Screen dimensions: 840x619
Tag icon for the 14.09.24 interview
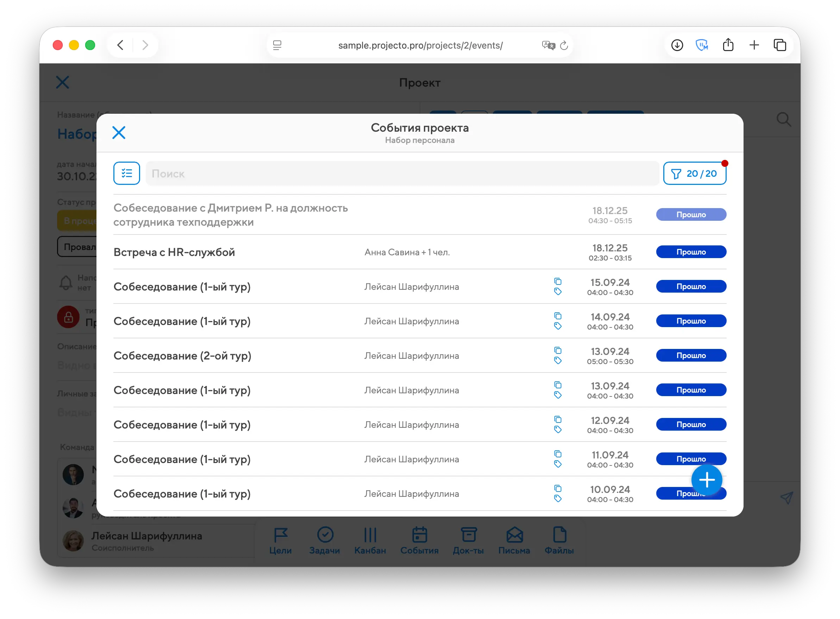(558, 326)
